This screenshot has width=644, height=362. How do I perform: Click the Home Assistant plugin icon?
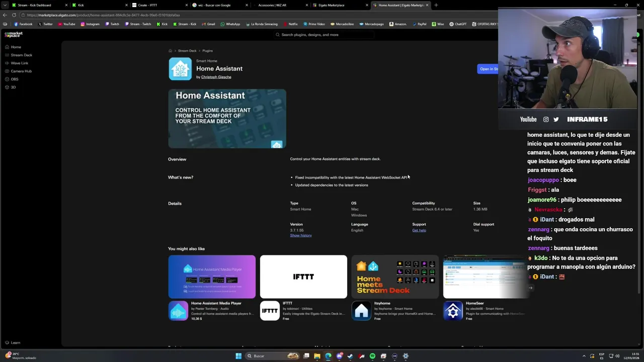(180, 69)
